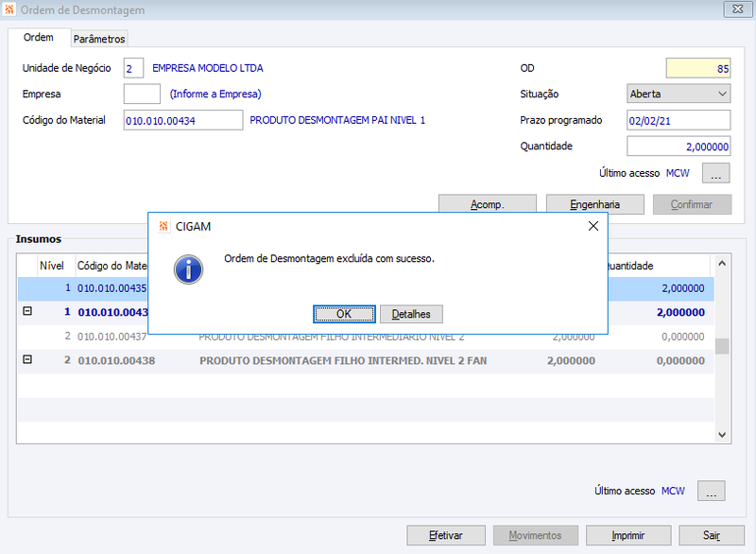This screenshot has width=756, height=554.
Task: Click the Insumos scrollbar thumb
Action: [x=722, y=346]
